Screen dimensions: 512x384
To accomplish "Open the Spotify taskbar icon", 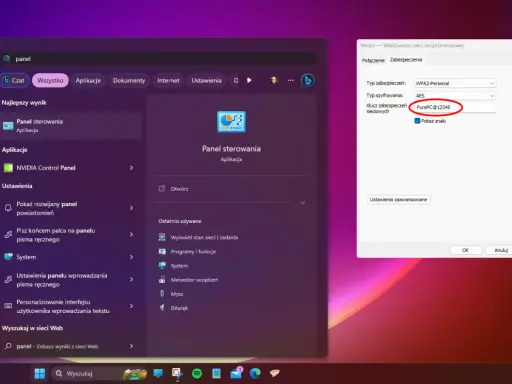I will 197,373.
